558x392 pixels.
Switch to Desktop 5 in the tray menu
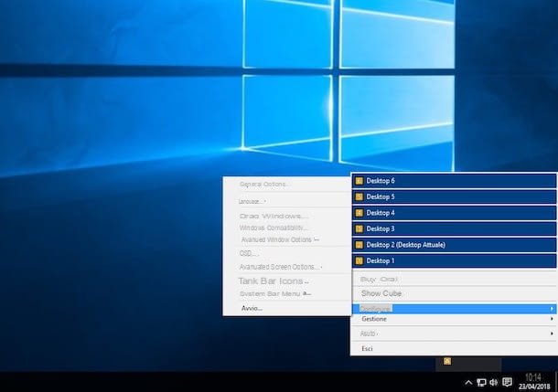pyautogui.click(x=454, y=196)
